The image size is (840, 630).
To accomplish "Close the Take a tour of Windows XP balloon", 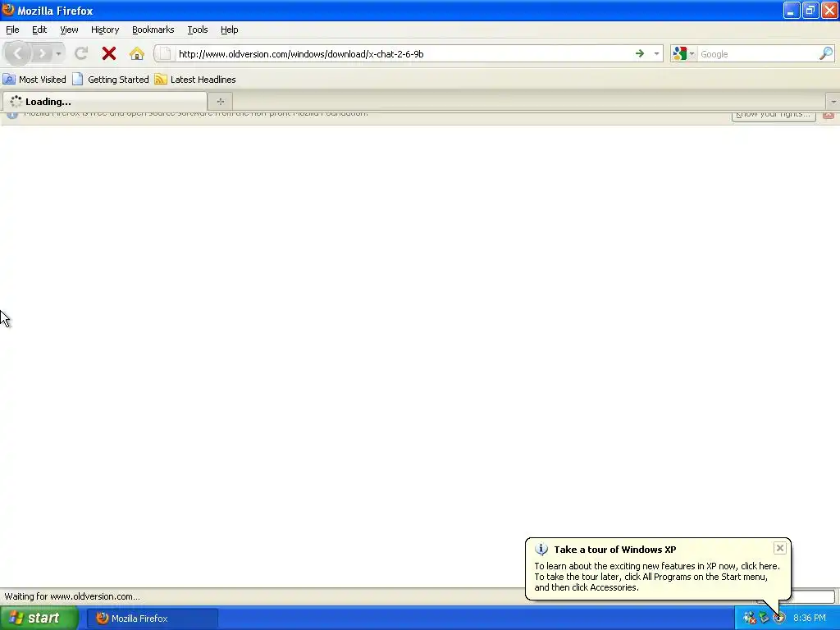I will pyautogui.click(x=780, y=548).
